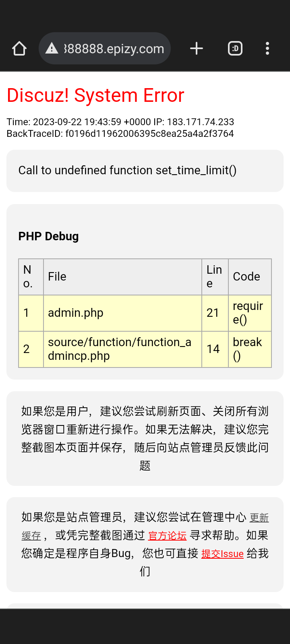The width and height of the screenshot is (290, 644).
Task: Tap the epizy.com address bar
Action: pyautogui.click(x=114, y=49)
